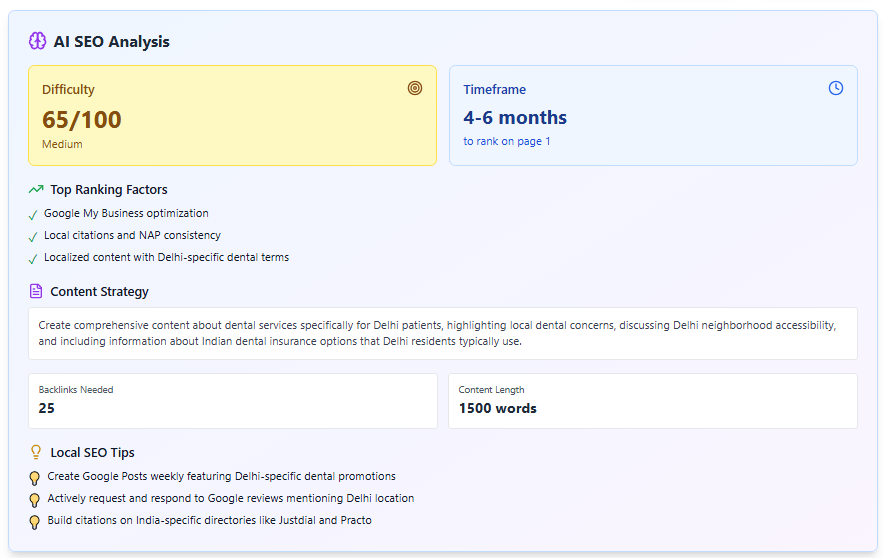Click the 4-6 months timeframe value

(x=515, y=117)
